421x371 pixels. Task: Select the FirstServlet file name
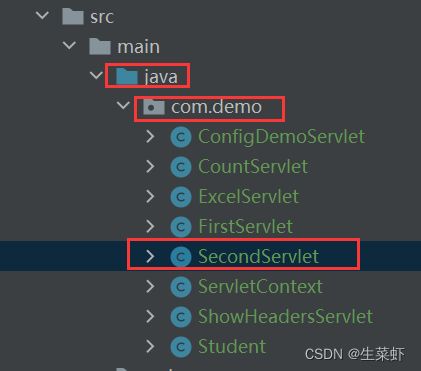246,227
